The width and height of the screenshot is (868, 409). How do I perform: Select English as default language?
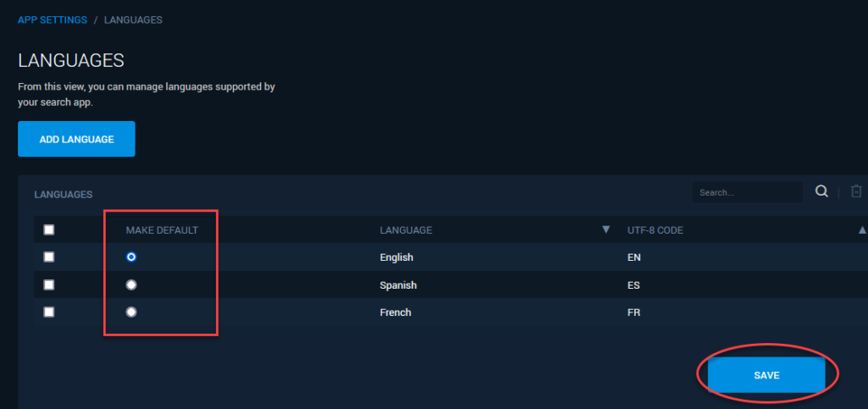[x=131, y=257]
